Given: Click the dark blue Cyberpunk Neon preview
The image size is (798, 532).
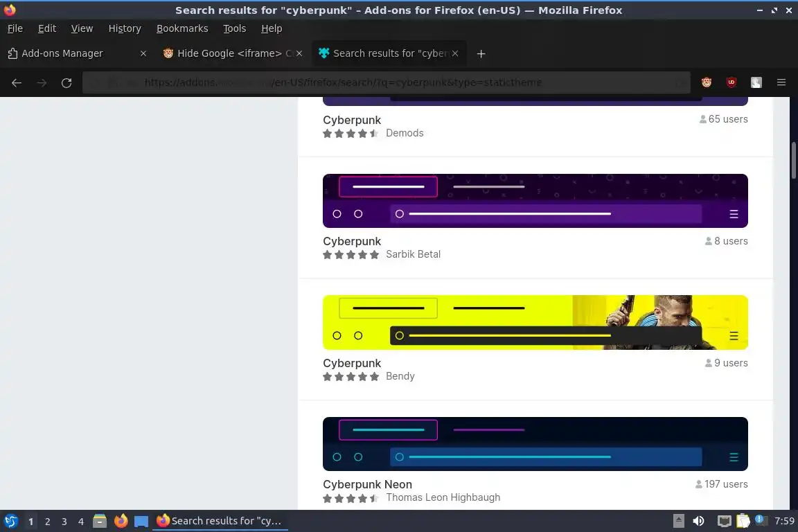Looking at the screenshot, I should [x=535, y=444].
